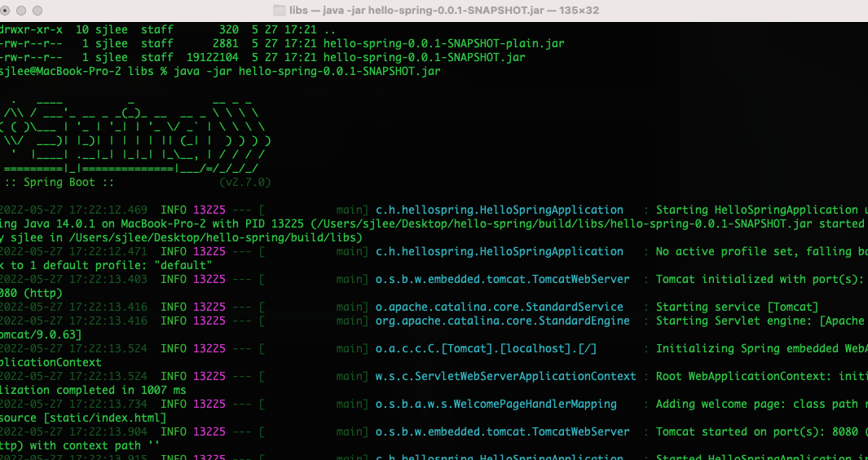This screenshot has height=460, width=868.
Task: Zoom the Terminal window with the third title button
Action: [x=37, y=11]
